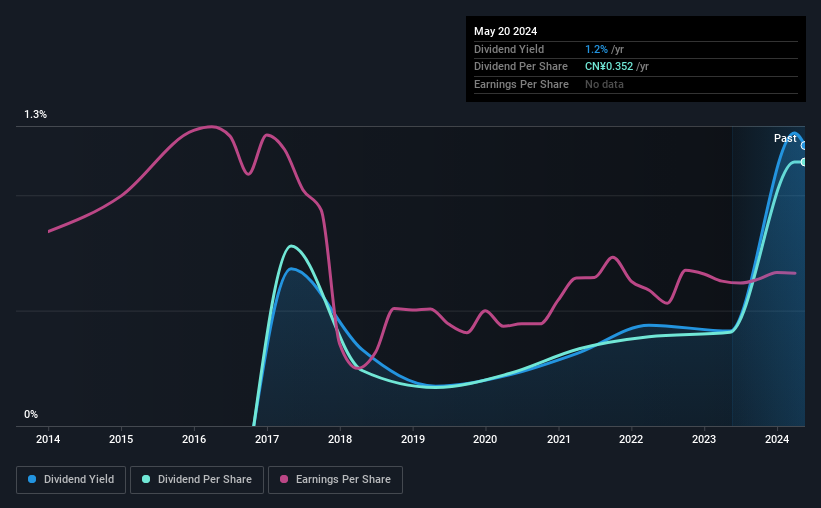Click the teal Dividend Per Share endpoint marker
Image resolution: width=821 pixels, height=508 pixels.
click(x=804, y=162)
